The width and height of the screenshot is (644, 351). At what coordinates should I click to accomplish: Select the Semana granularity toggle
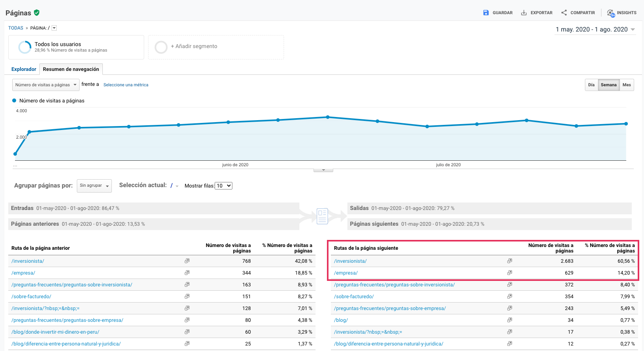pyautogui.click(x=609, y=85)
